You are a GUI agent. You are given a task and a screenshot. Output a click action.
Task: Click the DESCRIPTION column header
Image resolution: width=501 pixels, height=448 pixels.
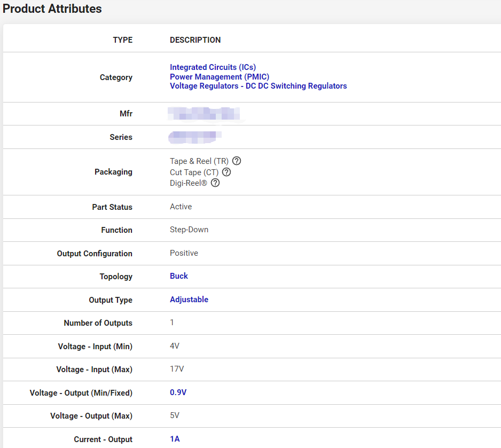pos(195,40)
